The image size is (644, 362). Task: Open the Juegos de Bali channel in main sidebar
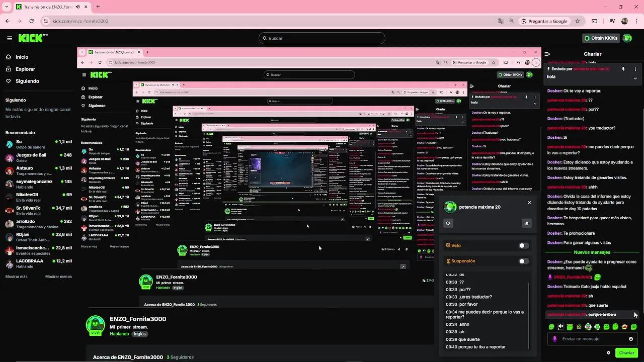point(39,157)
